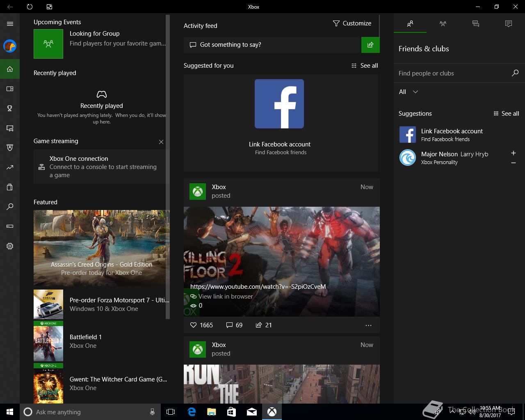Open Xbox One connection streaming option

click(100, 167)
